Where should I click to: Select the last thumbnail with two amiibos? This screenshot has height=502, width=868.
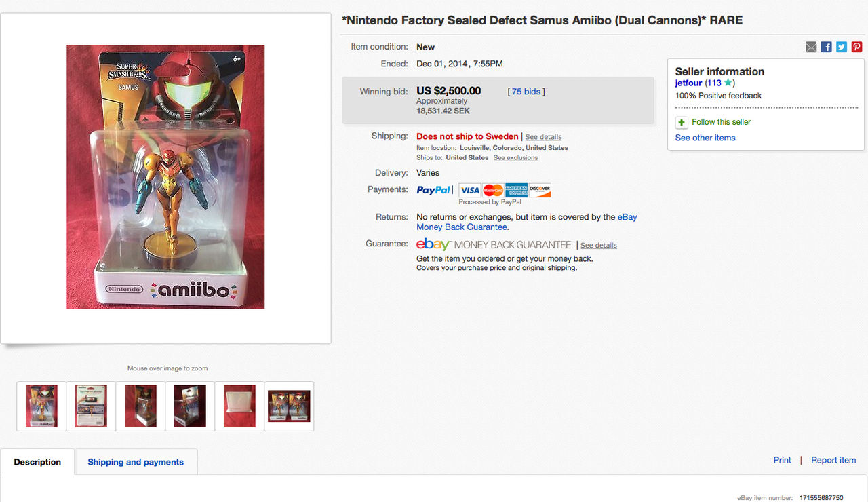click(289, 406)
